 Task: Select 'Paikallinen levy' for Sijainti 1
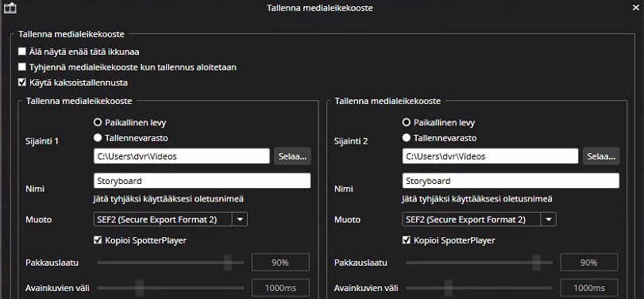coord(98,122)
